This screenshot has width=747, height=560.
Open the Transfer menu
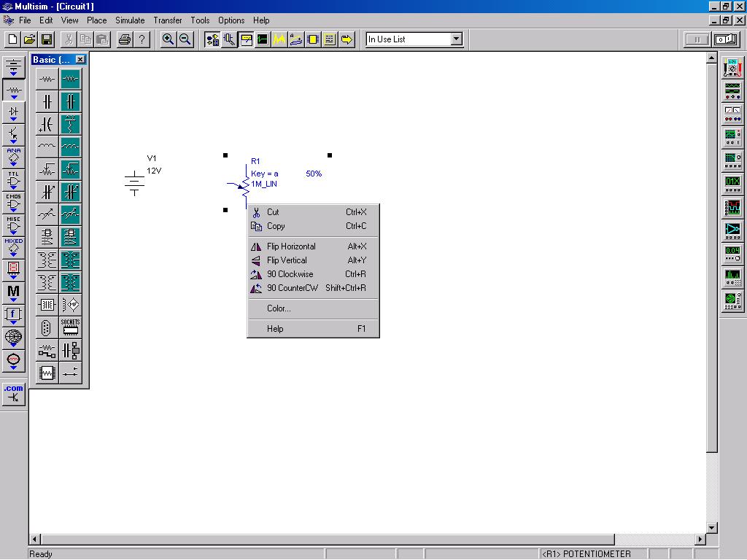pyautogui.click(x=168, y=20)
